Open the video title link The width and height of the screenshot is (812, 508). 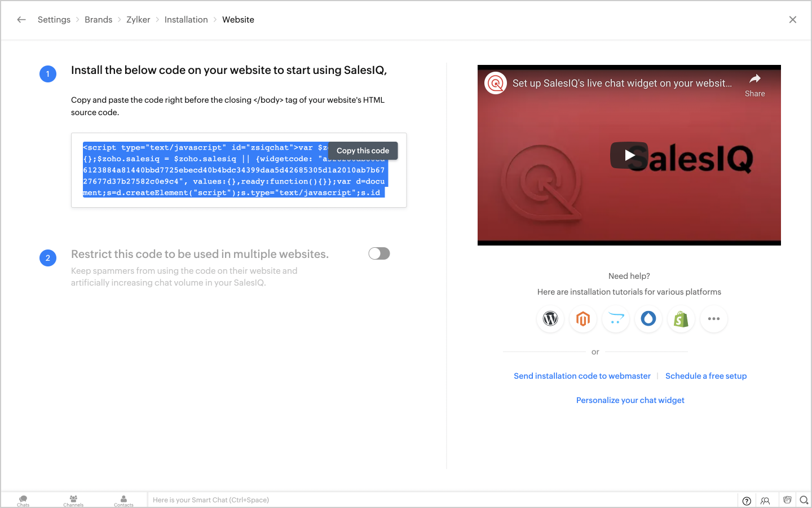(622, 84)
